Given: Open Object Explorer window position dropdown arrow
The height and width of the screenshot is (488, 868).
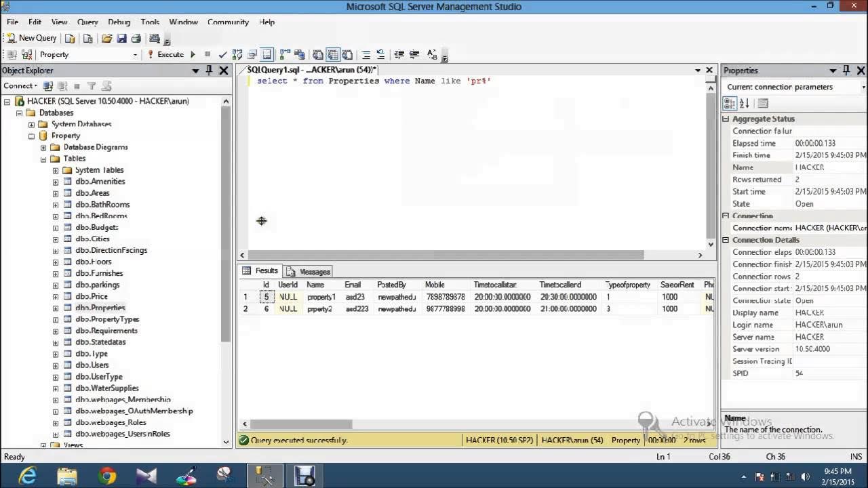Looking at the screenshot, I should (195, 70).
